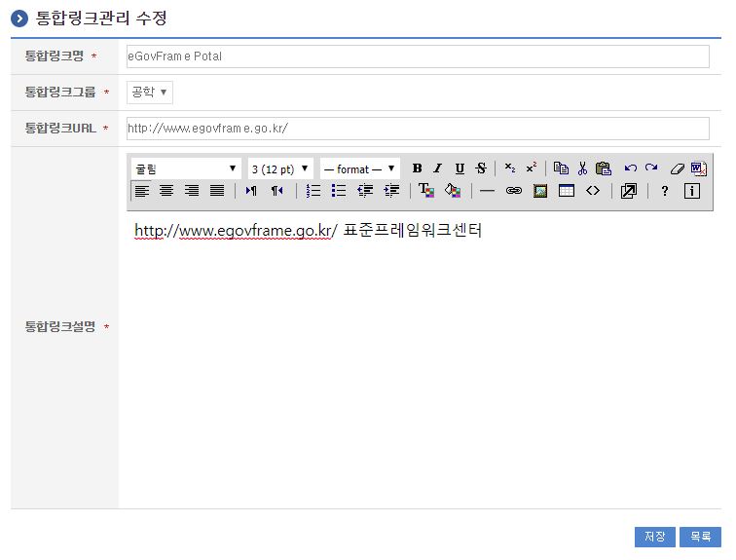Toggle strikethrough text formatting

click(x=481, y=168)
